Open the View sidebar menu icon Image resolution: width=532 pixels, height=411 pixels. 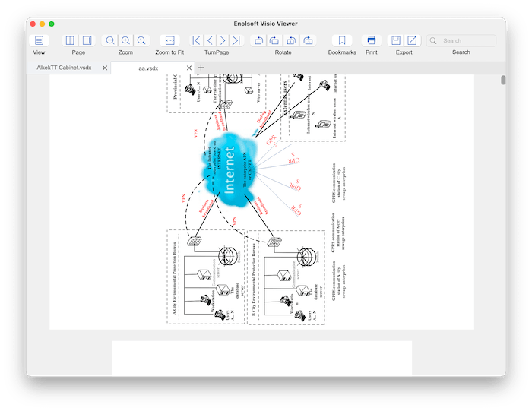tap(39, 40)
